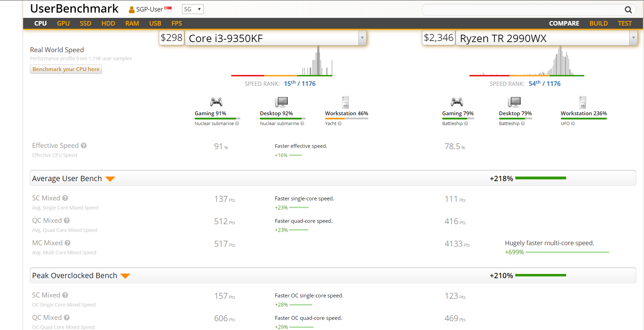Click the help icon next to UFO
Viewport: 644px width, 330px height.
coord(573,124)
